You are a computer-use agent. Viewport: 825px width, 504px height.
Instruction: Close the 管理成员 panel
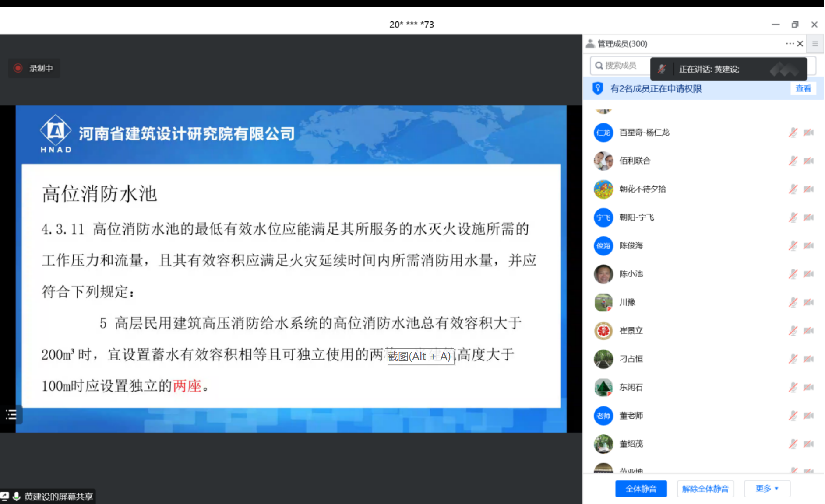[800, 44]
